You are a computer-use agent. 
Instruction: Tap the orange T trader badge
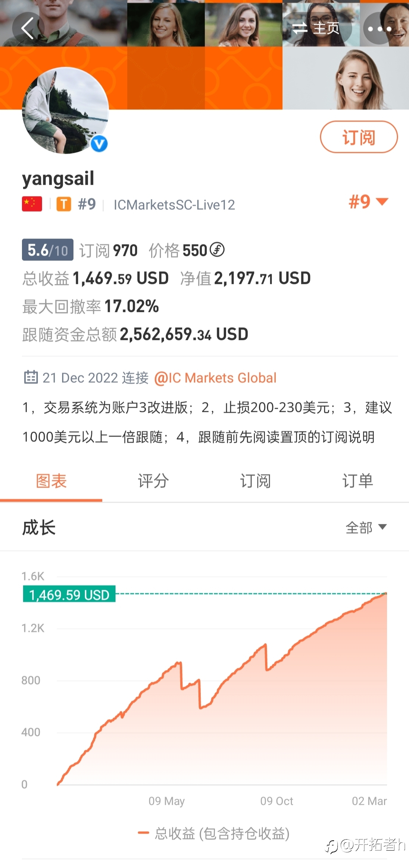pos(64,204)
